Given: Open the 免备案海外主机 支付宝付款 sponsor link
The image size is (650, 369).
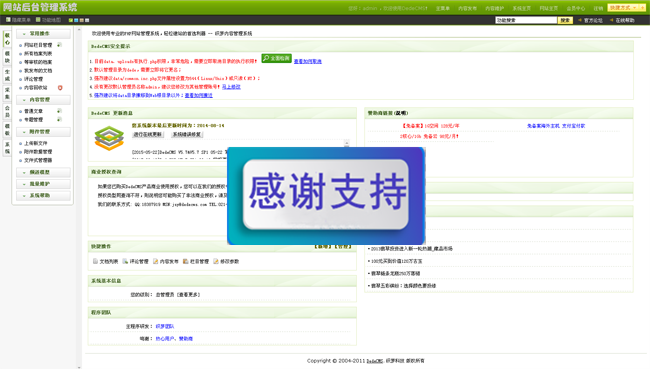Looking at the screenshot, I should 556,126.
